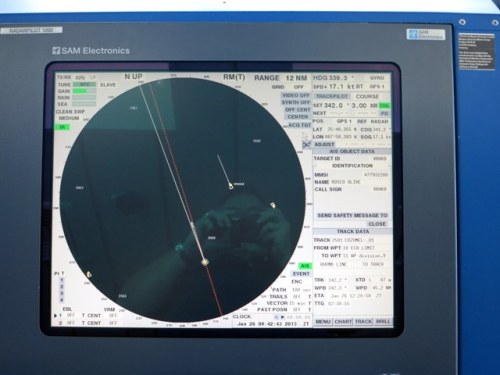Click the own-ship symbol on the radar
The image size is (500, 375).
point(205,262)
